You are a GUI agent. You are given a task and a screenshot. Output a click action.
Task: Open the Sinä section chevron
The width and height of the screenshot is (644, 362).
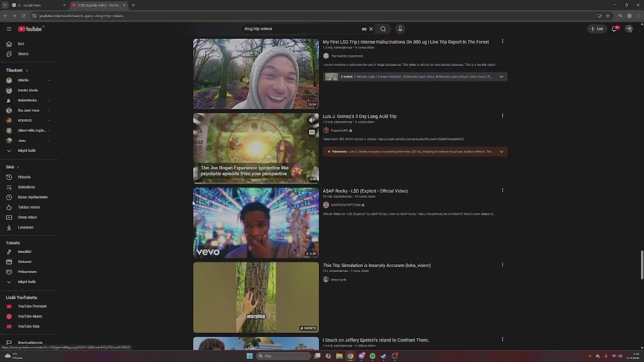tap(18, 167)
